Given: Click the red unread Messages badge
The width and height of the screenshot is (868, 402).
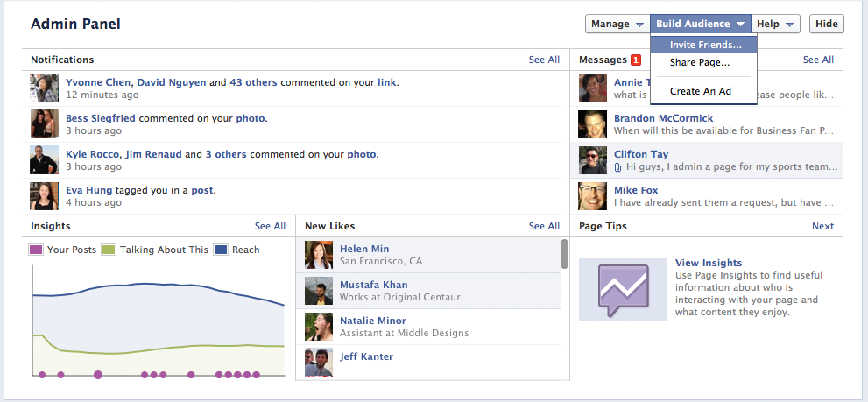Looking at the screenshot, I should [x=636, y=60].
